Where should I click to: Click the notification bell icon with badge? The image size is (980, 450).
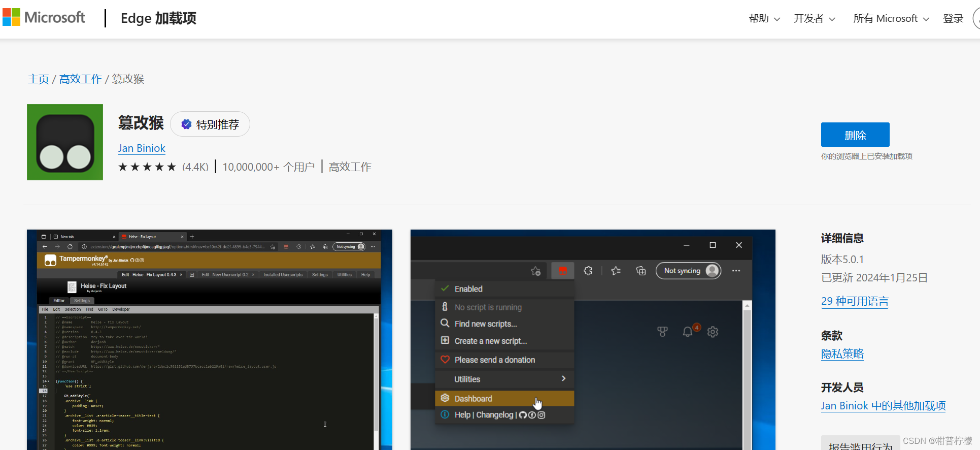click(x=688, y=332)
